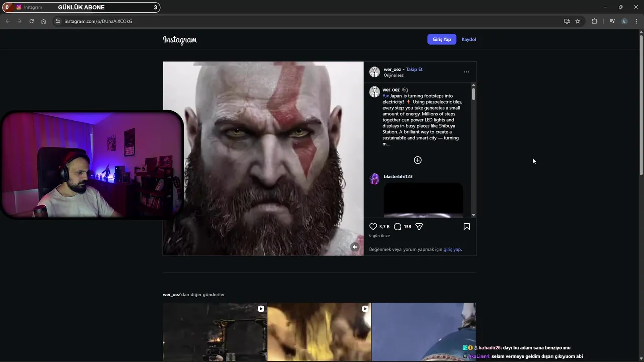Open second related post with yellow image
Image resolution: width=644 pixels, height=362 pixels.
[x=319, y=332]
